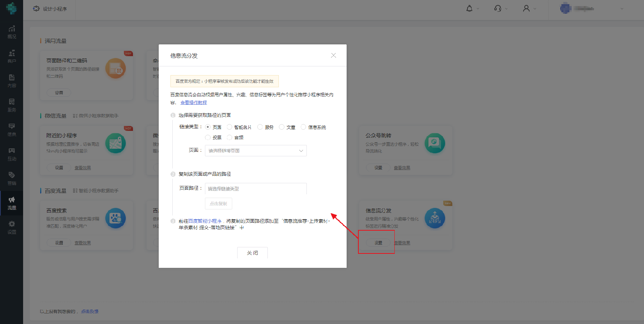644x324 pixels.
Task: Open 信息 in the left sidebar
Action: [x=12, y=130]
